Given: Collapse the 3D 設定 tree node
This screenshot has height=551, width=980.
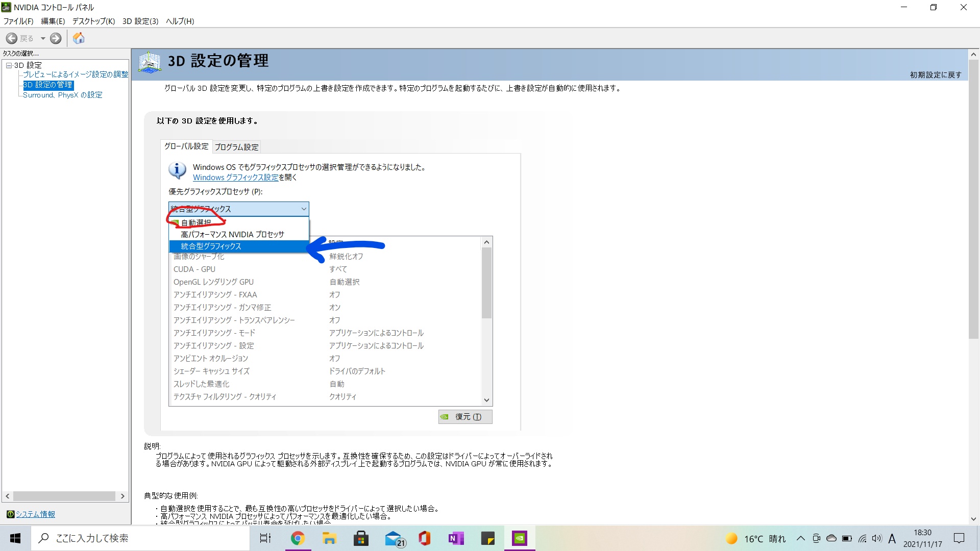Looking at the screenshot, I should (9, 65).
